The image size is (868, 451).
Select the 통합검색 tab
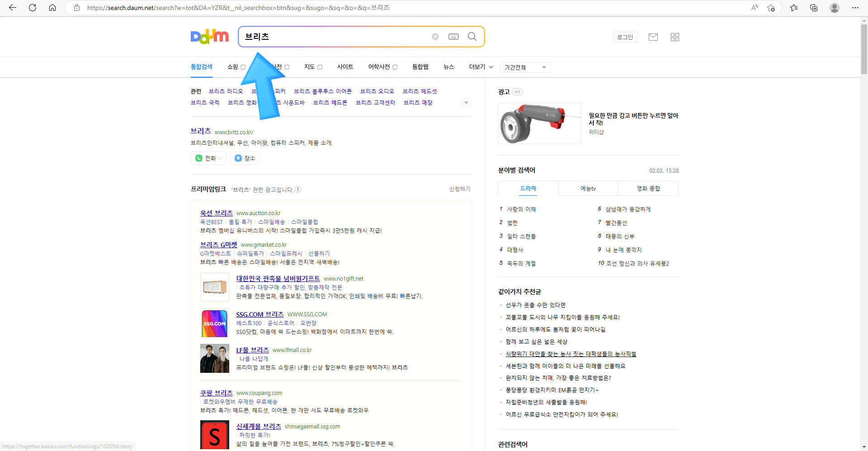[202, 67]
